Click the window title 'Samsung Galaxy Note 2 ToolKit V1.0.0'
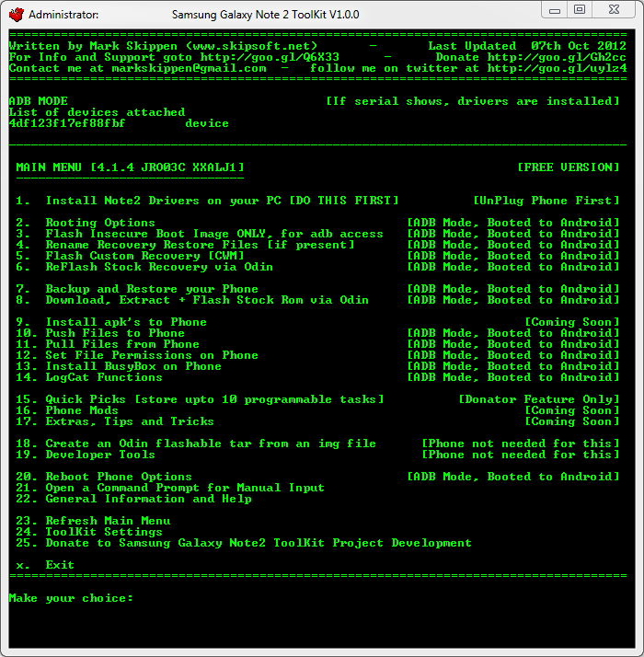644x657 pixels. (x=265, y=15)
